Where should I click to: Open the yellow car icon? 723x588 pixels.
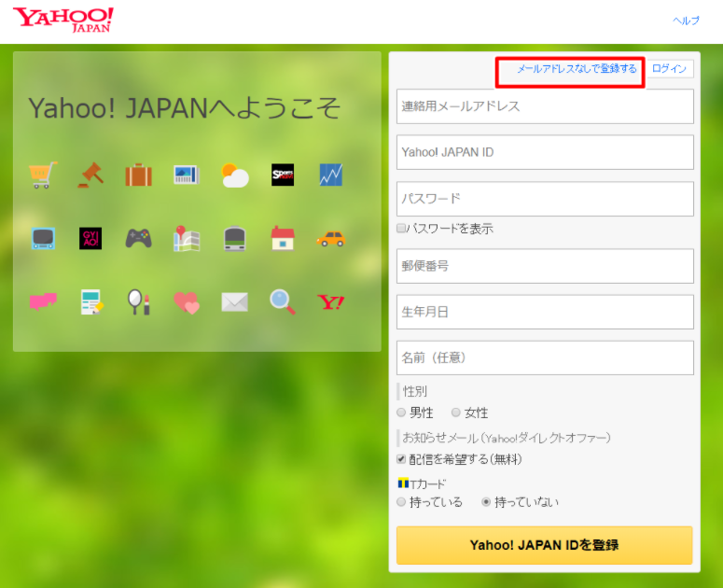[331, 238]
